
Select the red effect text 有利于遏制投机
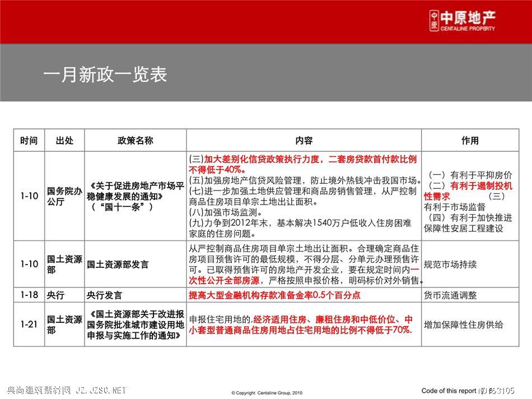482,185
